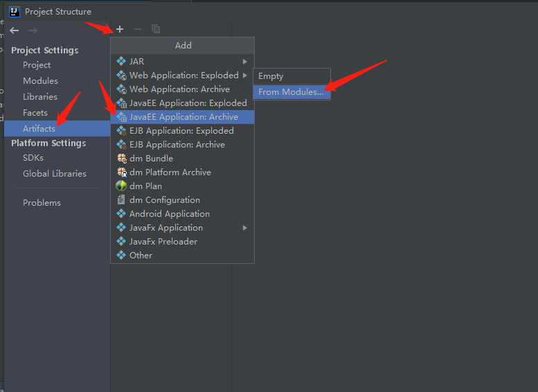Select dm Plan menu entry

(182, 186)
